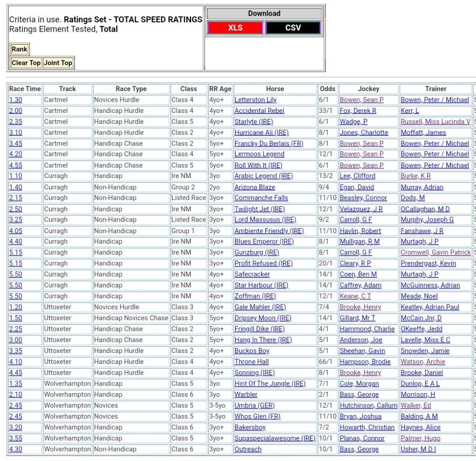The width and height of the screenshot is (476, 461).
Task: Open horse Letterston Lily's page
Action: pyautogui.click(x=255, y=100)
